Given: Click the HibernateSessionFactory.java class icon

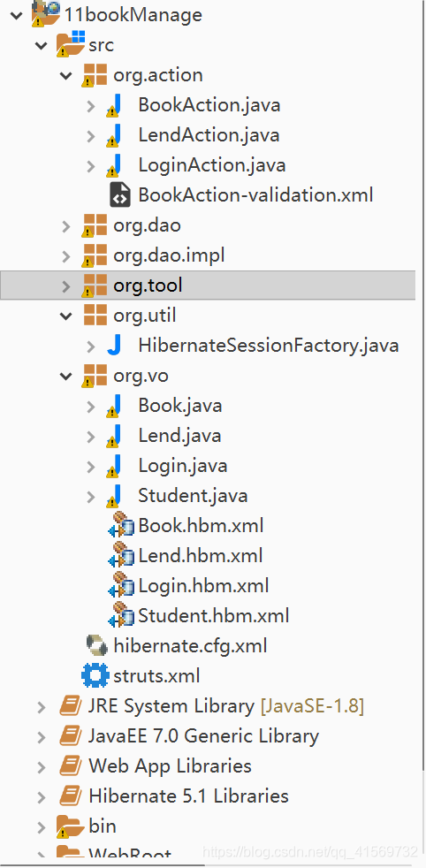Looking at the screenshot, I should (x=114, y=346).
